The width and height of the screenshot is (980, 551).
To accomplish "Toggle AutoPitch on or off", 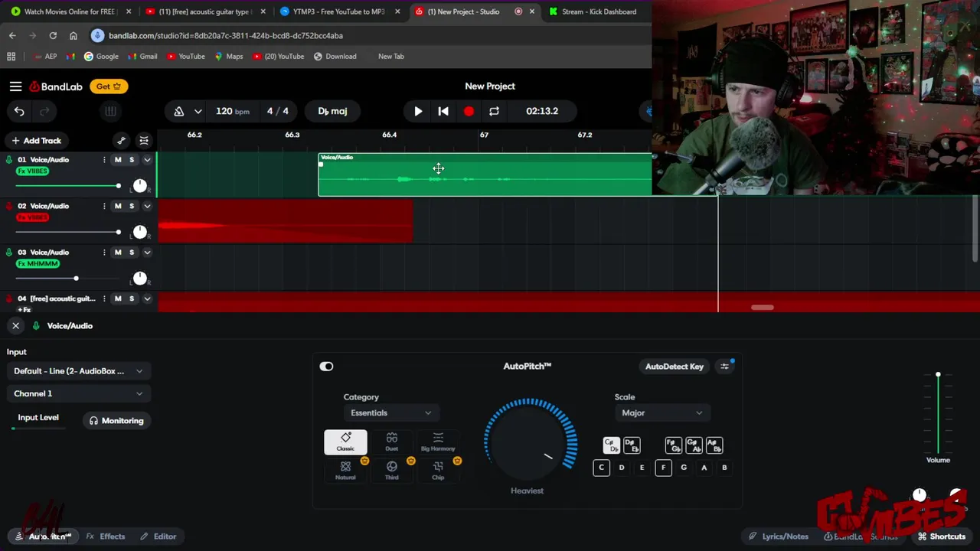I will click(x=326, y=367).
